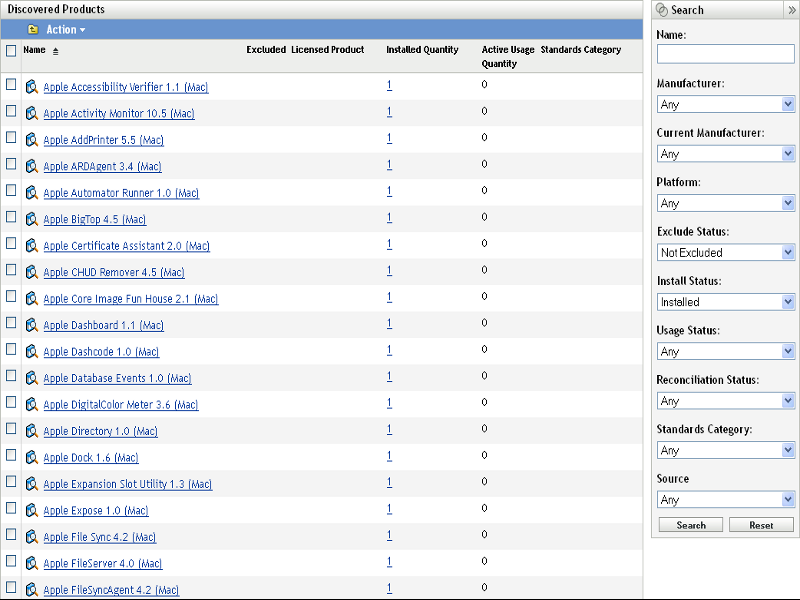Click the product icon beside Apple Dashcode 1.0
800x600 pixels.
pyautogui.click(x=32, y=352)
